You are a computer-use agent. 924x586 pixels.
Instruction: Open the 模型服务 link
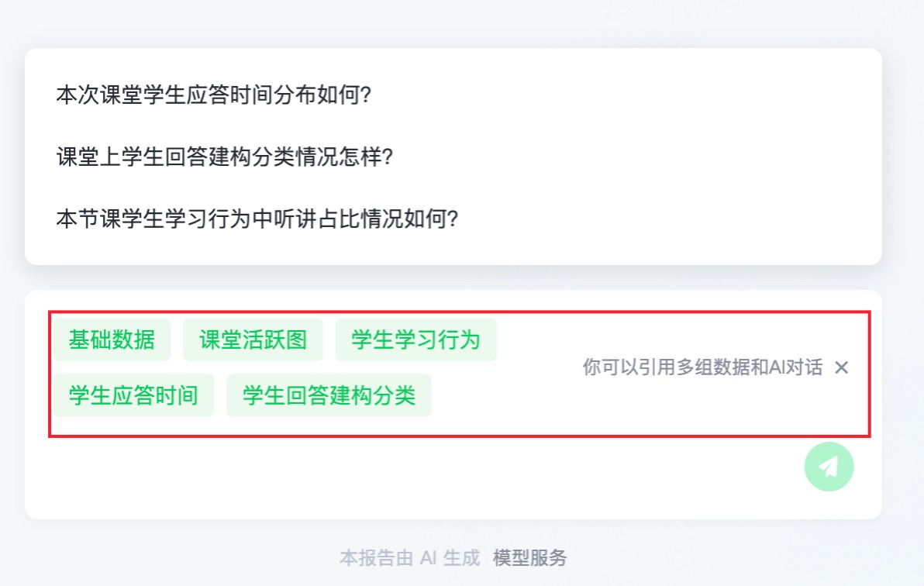point(529,557)
